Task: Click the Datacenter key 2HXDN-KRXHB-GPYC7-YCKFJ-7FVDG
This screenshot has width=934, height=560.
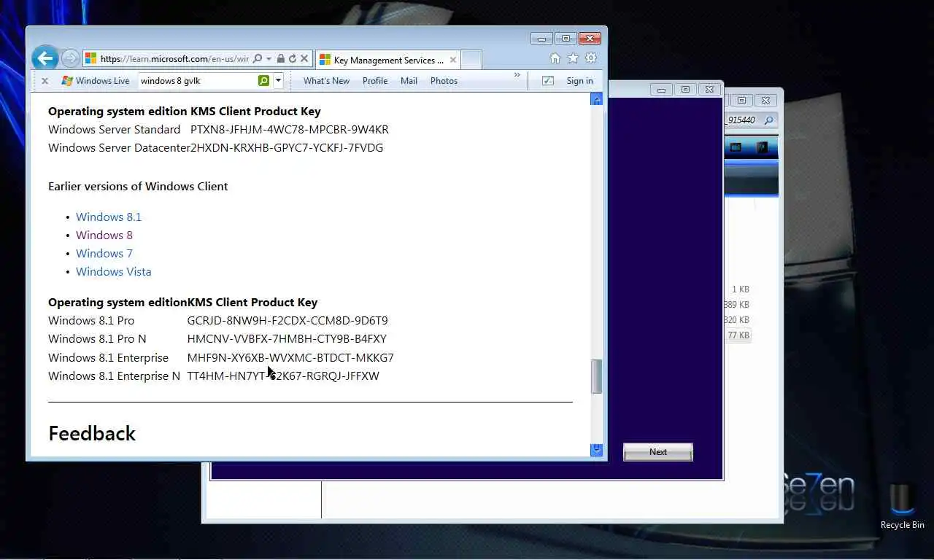Action: click(x=287, y=147)
